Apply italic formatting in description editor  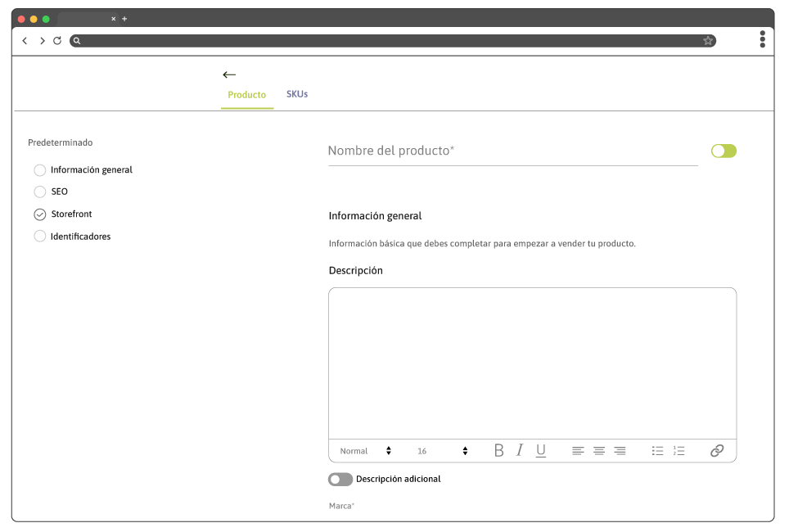click(x=519, y=451)
